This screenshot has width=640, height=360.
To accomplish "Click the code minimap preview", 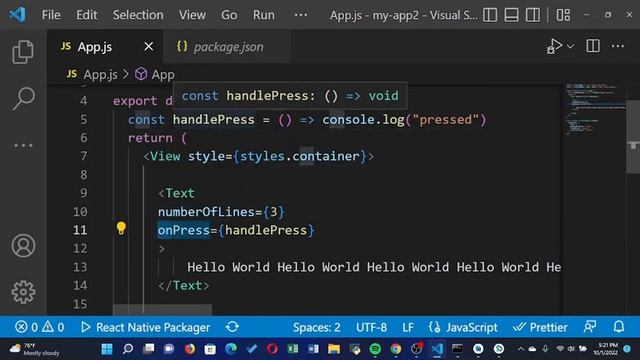I will click(x=595, y=109).
